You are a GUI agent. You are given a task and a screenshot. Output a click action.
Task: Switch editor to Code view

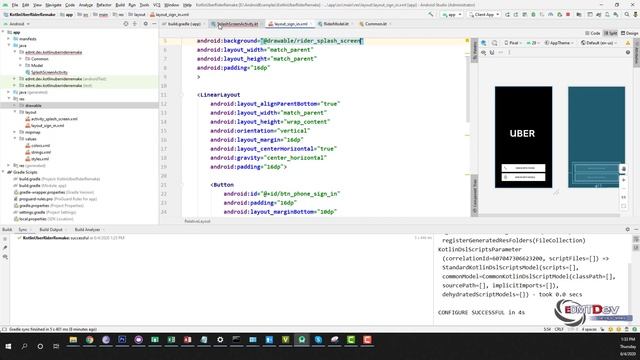pos(593,33)
